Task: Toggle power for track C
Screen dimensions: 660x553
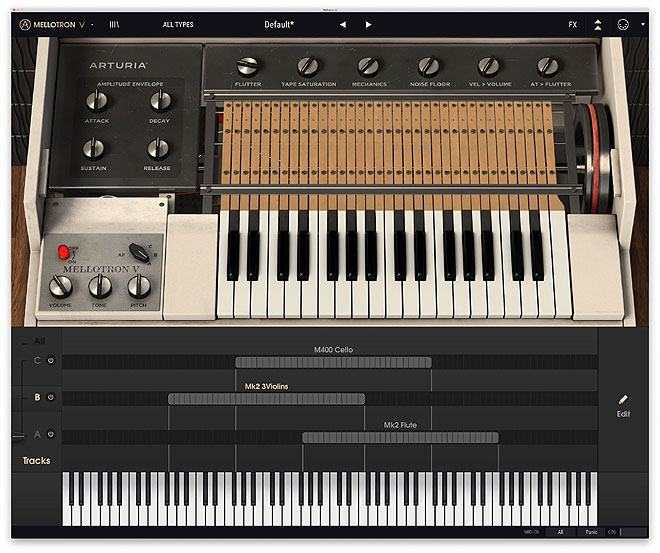Action: [x=50, y=360]
